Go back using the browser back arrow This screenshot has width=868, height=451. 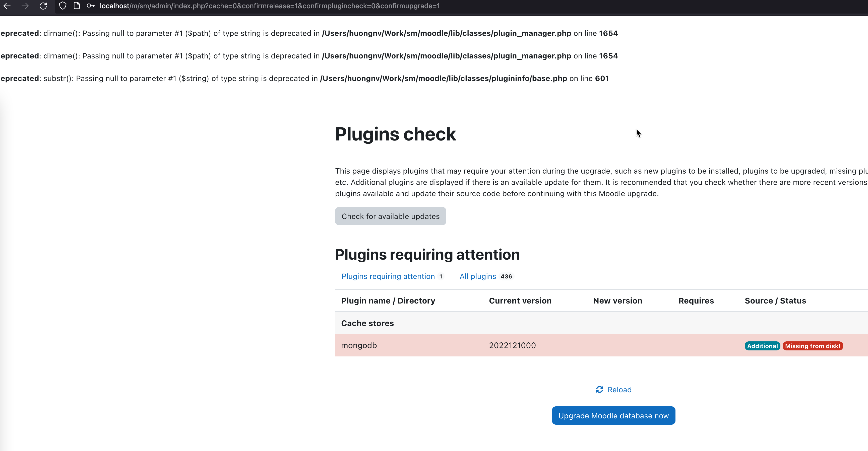[x=7, y=6]
